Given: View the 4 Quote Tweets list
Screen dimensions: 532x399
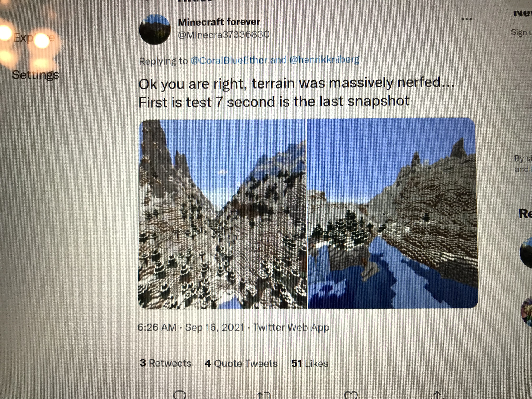Looking at the screenshot, I should coord(241,363).
